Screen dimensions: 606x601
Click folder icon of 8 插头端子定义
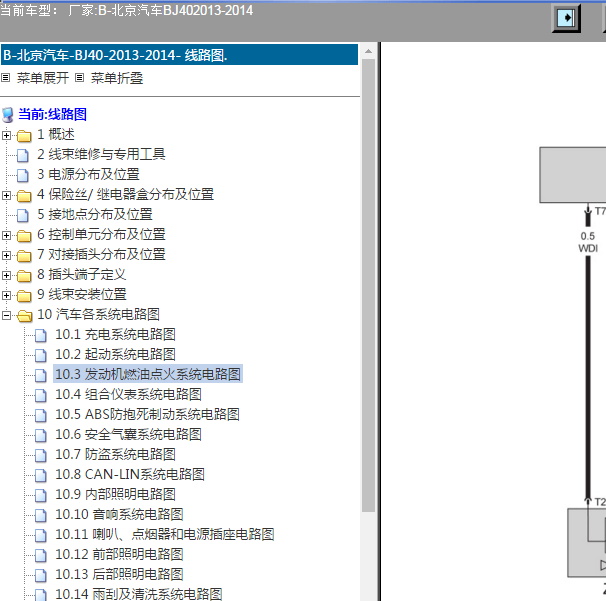pos(24,276)
